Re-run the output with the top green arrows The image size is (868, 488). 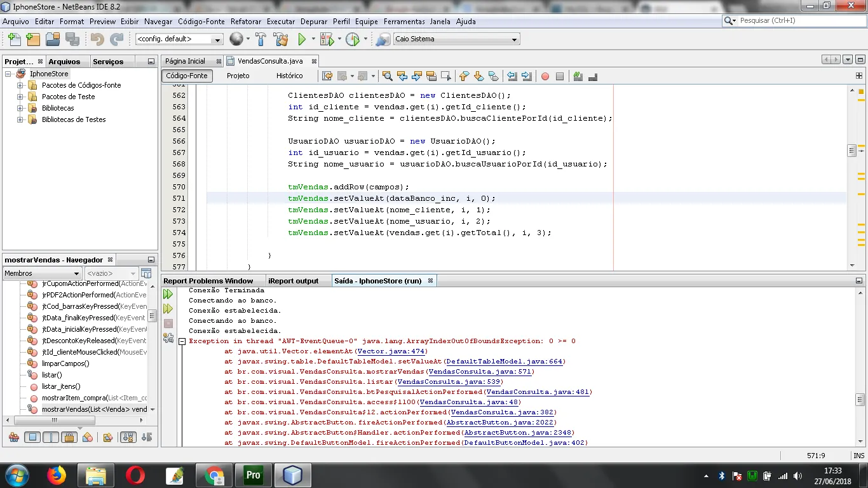point(168,294)
